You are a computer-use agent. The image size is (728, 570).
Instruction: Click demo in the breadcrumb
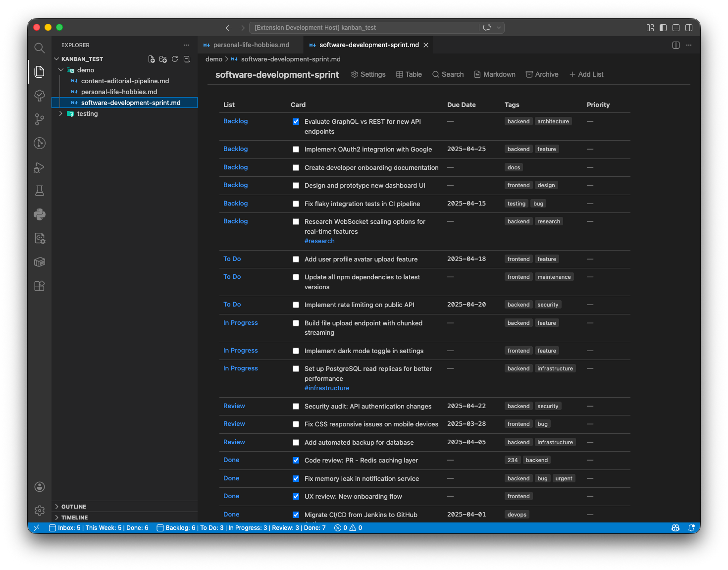coord(214,59)
